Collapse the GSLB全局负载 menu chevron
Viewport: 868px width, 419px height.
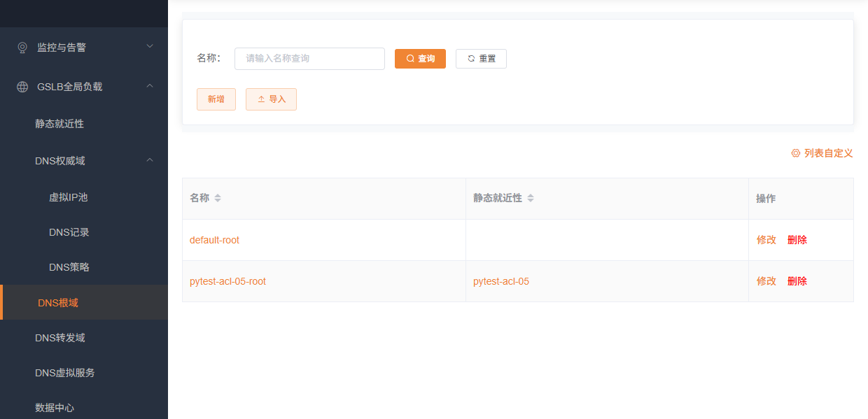pyautogui.click(x=149, y=86)
